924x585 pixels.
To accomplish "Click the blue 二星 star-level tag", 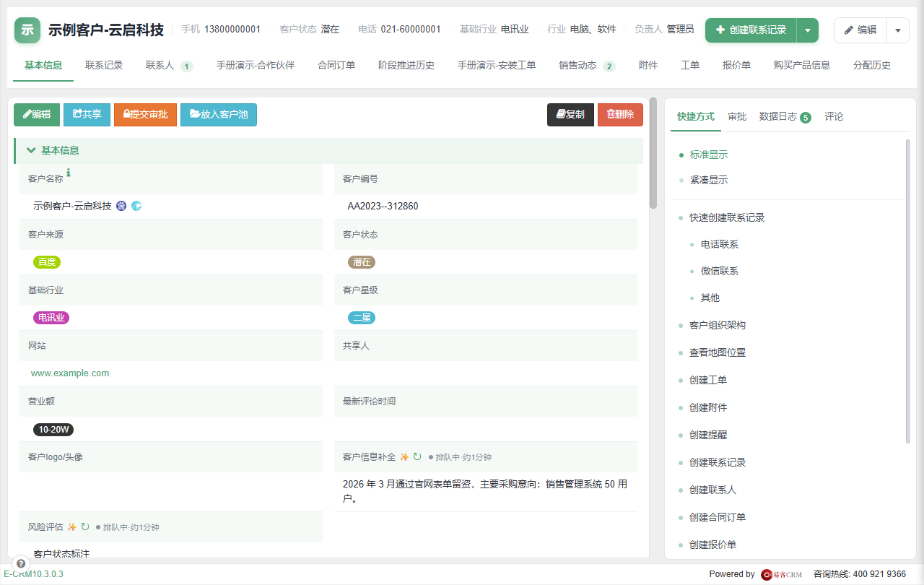I will pos(362,318).
